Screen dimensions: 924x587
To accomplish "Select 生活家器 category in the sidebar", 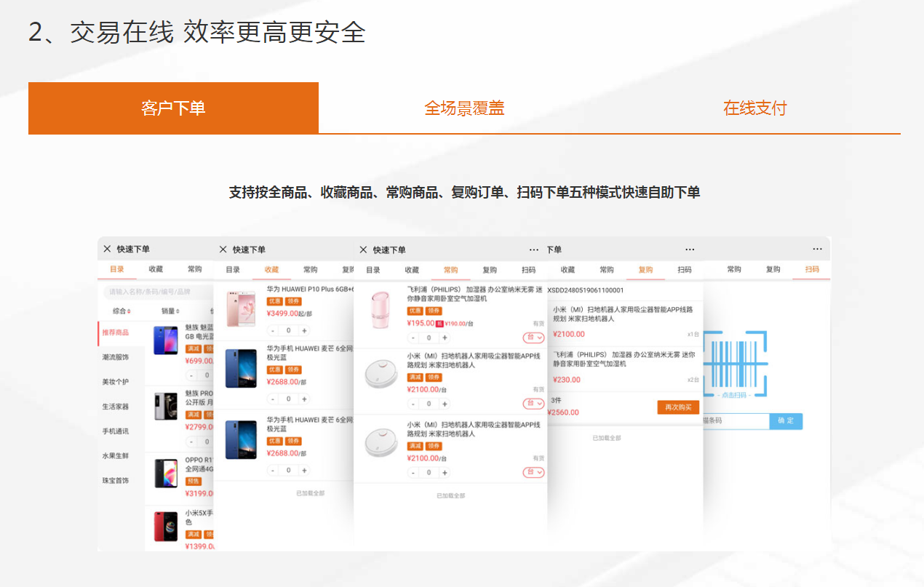I will tap(116, 407).
